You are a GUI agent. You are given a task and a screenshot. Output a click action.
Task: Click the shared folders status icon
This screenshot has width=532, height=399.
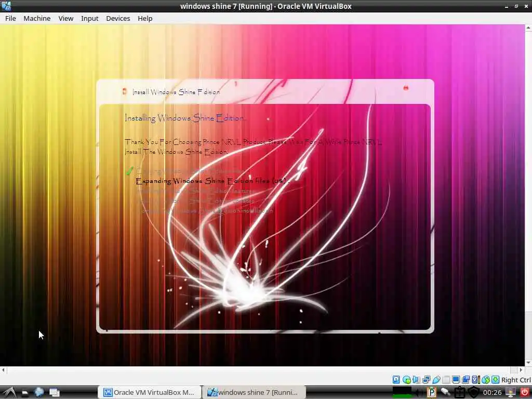point(446,380)
